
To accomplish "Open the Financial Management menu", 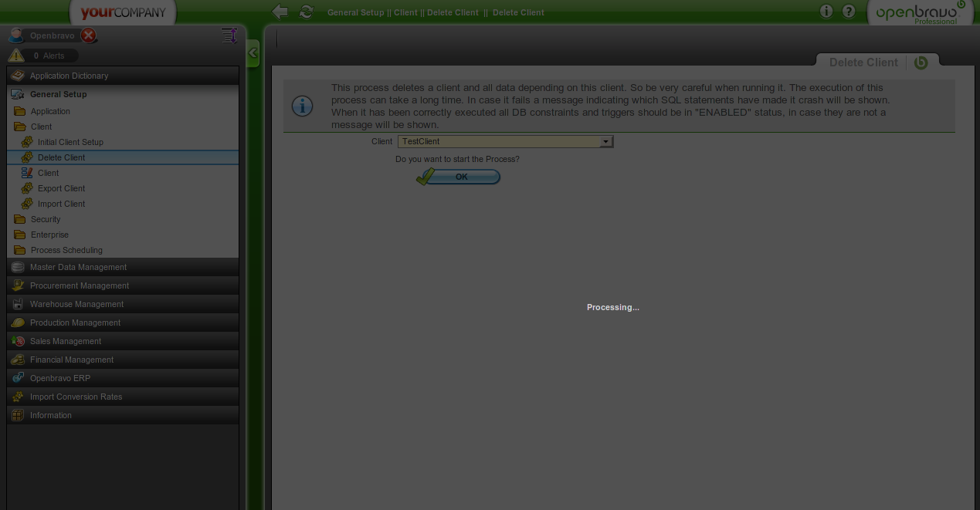I will coord(72,360).
